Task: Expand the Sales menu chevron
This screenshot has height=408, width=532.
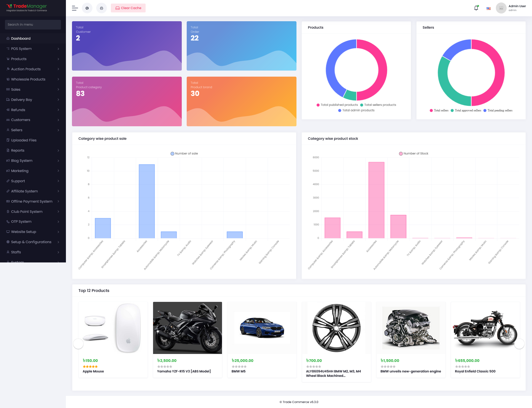Action: tap(58, 90)
